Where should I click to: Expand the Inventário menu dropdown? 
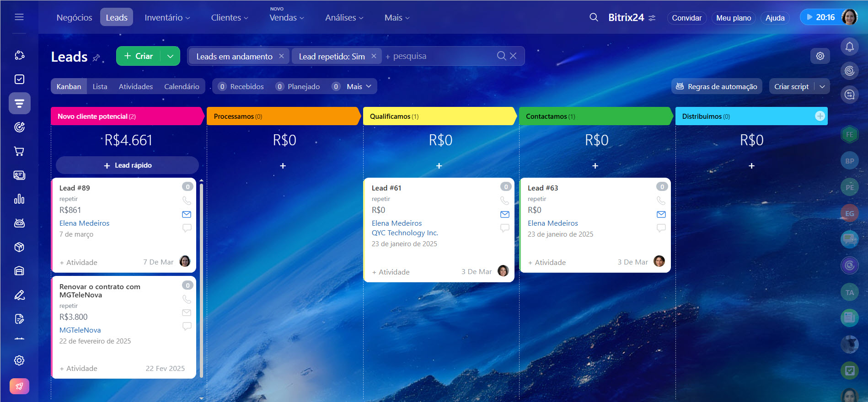(x=167, y=17)
